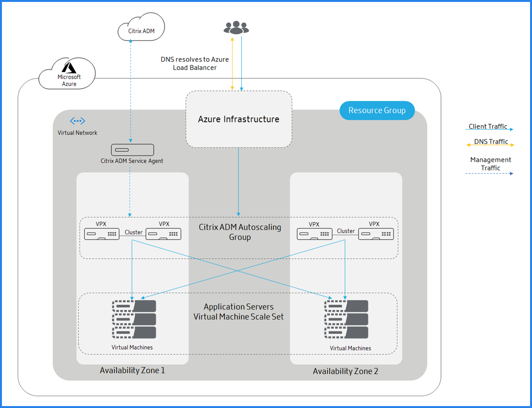This screenshot has height=408, width=532.
Task: Click the Citrix ADM cloud icon
Action: click(x=141, y=27)
